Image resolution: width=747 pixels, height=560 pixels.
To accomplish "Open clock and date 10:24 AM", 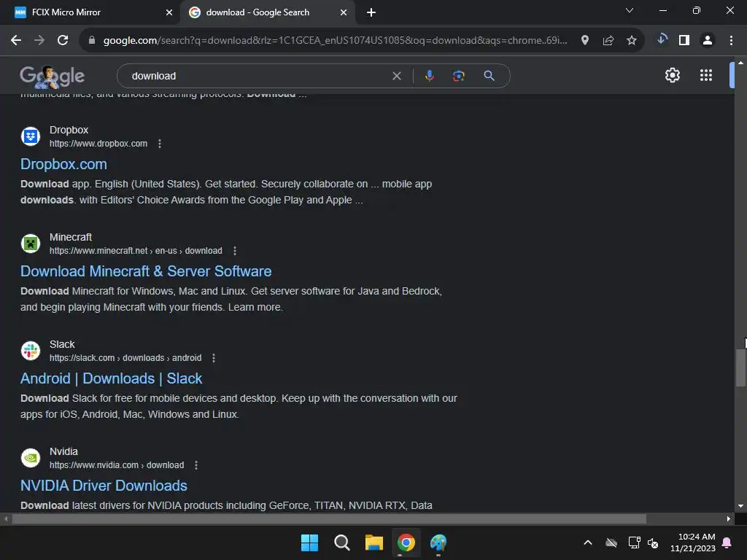I will pos(693,542).
